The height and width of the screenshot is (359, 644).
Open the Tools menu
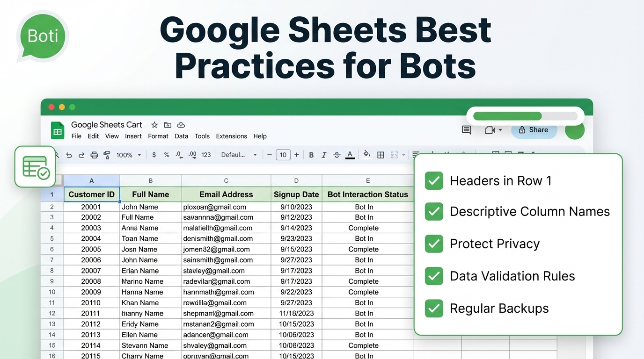(202, 136)
